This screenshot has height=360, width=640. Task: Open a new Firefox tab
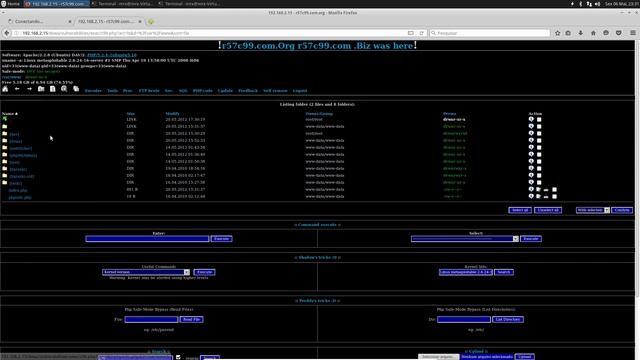151,21
